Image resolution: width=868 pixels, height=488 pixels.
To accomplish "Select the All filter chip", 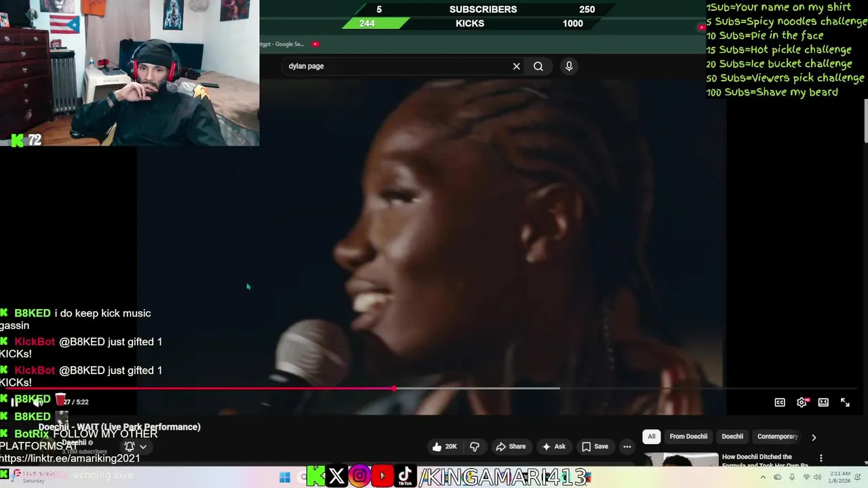I will pyautogui.click(x=652, y=436).
